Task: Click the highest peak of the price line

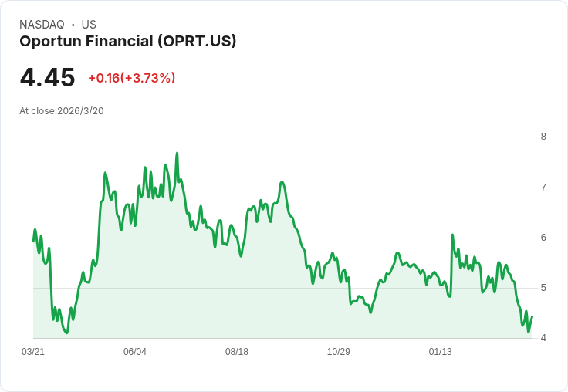Action: [177, 153]
